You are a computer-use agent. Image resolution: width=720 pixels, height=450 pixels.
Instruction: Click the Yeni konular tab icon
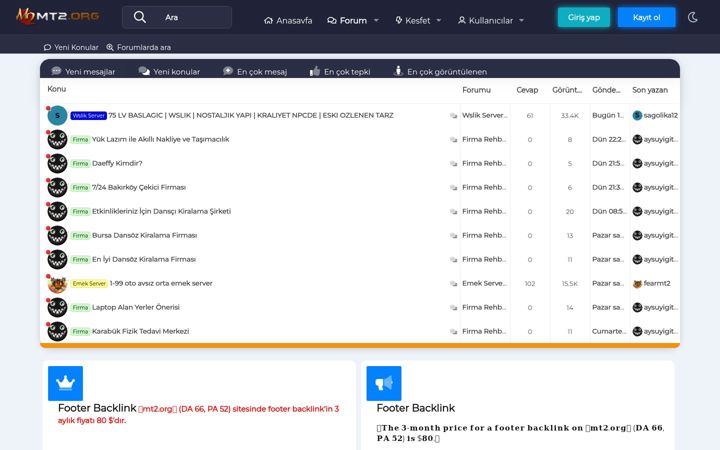[144, 71]
